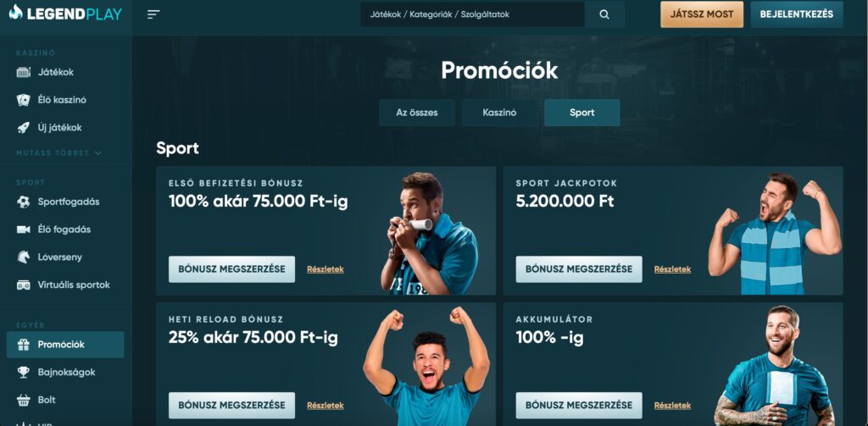Screen dimensions: 868x426
Task: Open Virtuális sportok VR headset icon
Action: (23, 285)
